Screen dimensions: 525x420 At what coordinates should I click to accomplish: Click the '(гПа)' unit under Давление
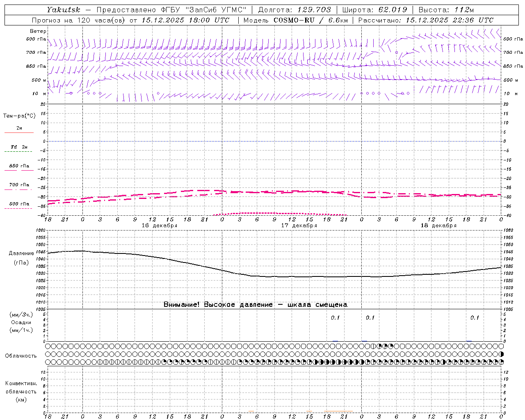coord(21,263)
